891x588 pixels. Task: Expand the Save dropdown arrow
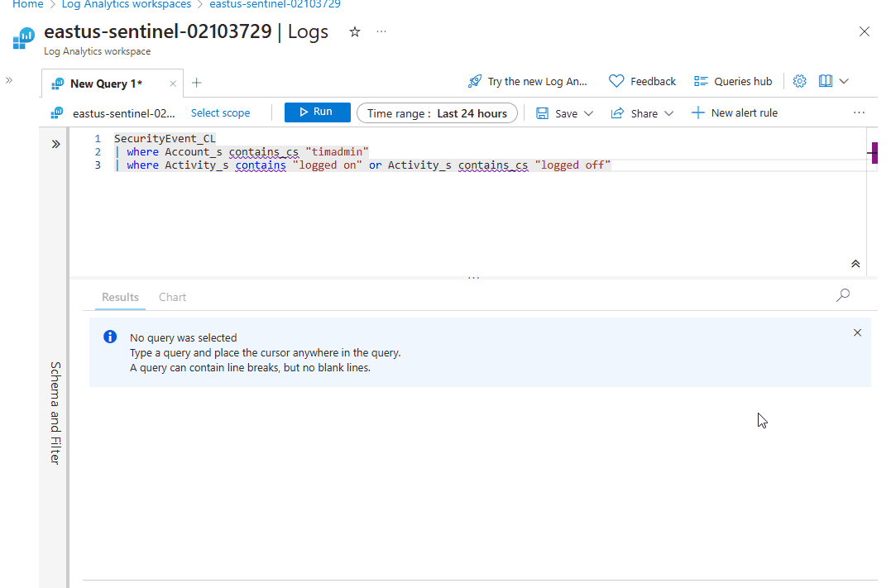coord(589,113)
